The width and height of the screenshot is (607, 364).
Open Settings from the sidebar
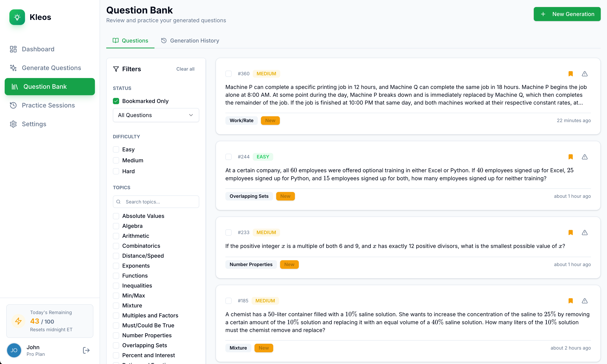pos(34,124)
